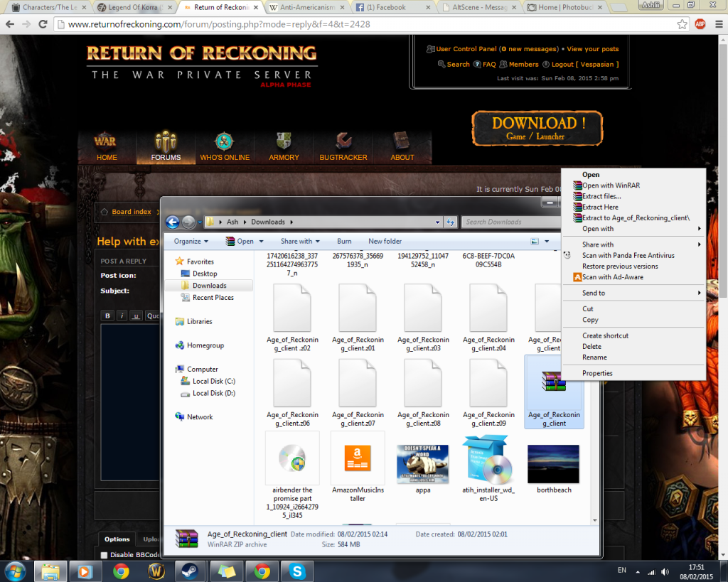The height and width of the screenshot is (582, 728).
Task: Open the FORUMS nav icon
Action: point(166,147)
